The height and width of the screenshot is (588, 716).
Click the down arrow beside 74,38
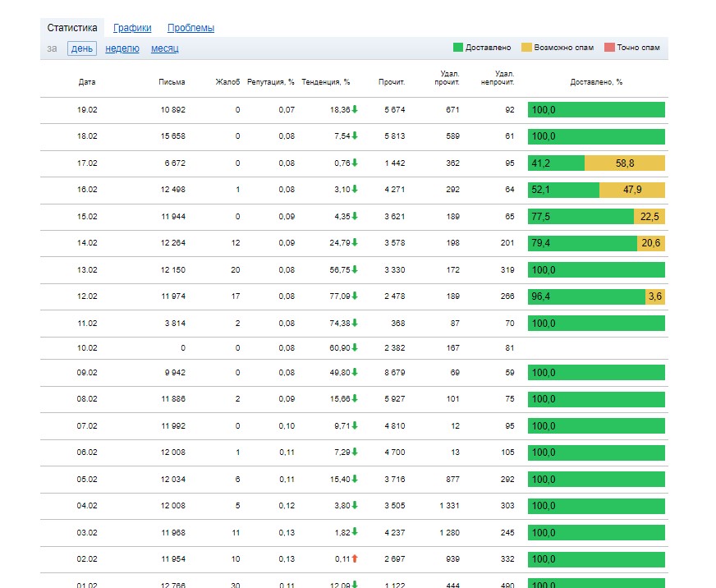point(355,323)
